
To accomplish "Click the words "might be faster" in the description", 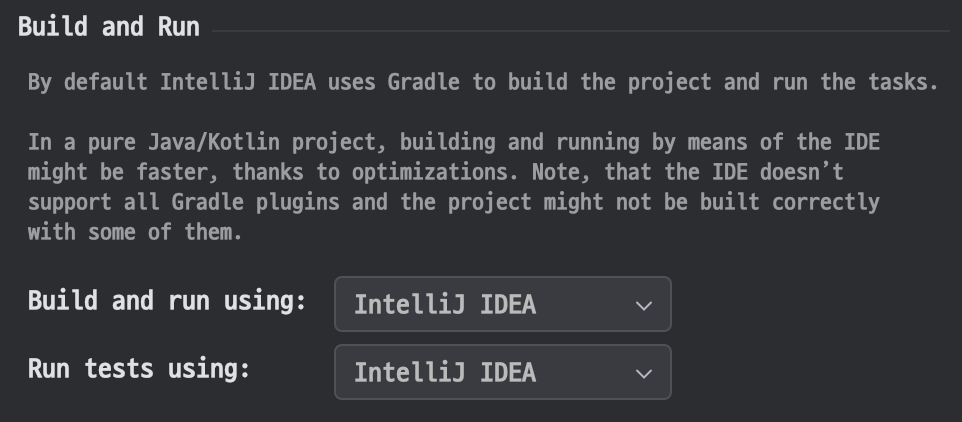I will click(x=118, y=171).
